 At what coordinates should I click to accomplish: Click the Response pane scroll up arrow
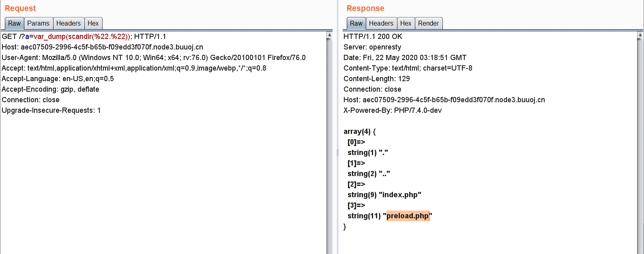(640, 35)
